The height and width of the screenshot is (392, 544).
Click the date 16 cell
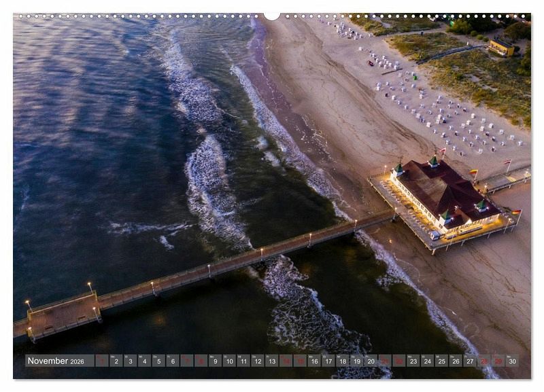pyautogui.click(x=314, y=361)
